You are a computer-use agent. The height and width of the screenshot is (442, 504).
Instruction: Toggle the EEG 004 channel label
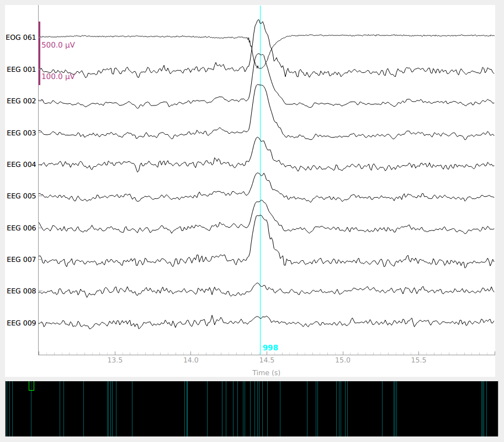click(21, 164)
